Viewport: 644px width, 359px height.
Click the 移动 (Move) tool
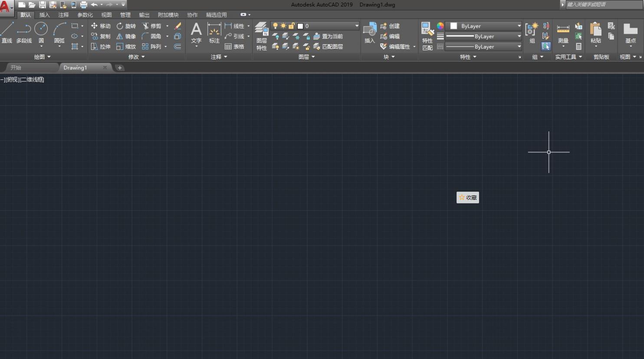tap(101, 26)
